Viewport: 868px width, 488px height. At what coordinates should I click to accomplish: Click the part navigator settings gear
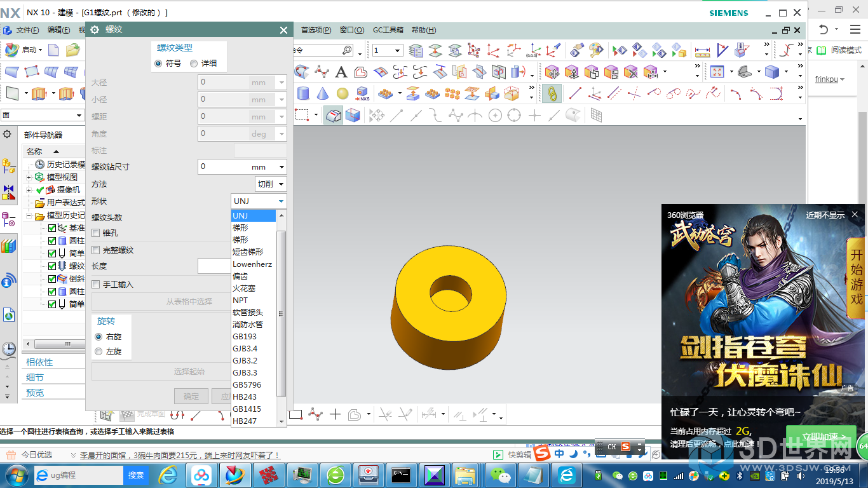tap(7, 134)
